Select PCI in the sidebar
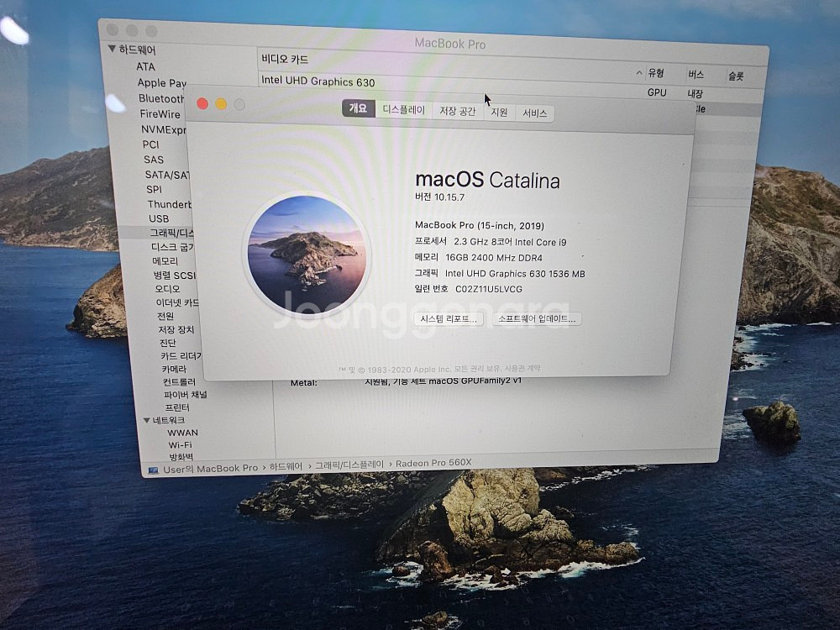840x630 pixels. pos(151,144)
